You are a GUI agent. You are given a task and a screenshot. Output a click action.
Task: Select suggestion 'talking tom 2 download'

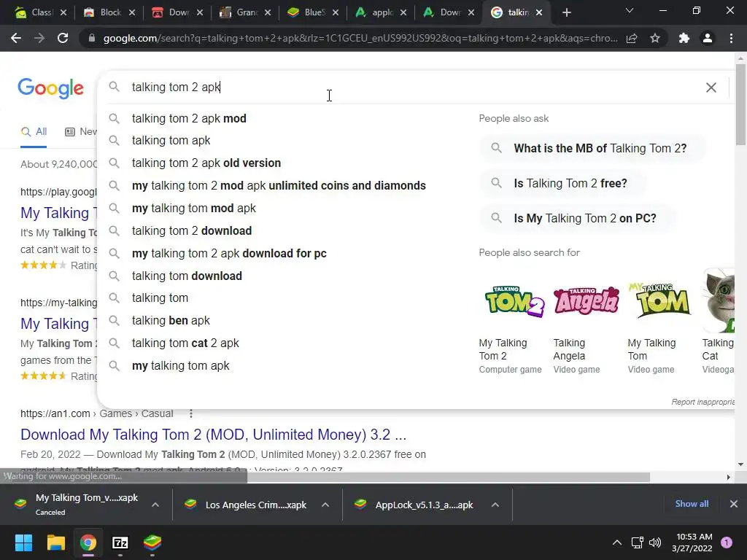(192, 231)
